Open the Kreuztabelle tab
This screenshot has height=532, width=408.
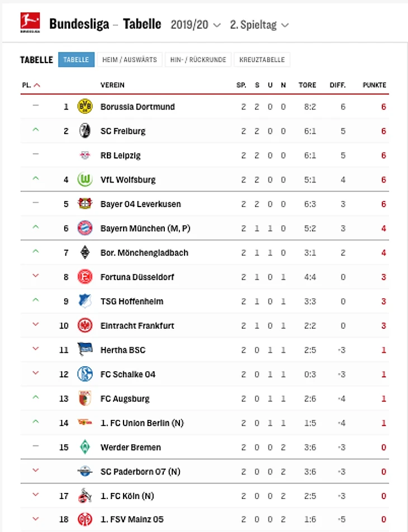point(262,60)
